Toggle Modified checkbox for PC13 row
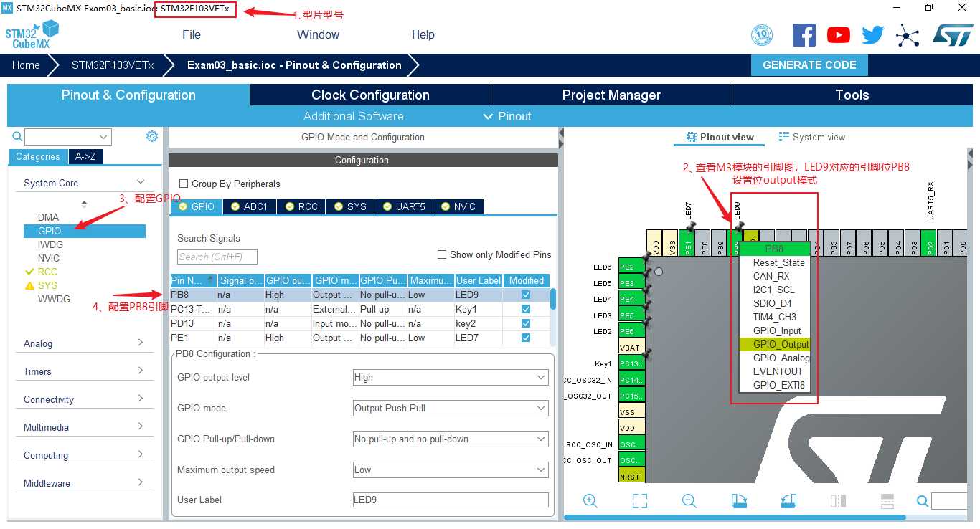The image size is (980, 529). pos(526,309)
